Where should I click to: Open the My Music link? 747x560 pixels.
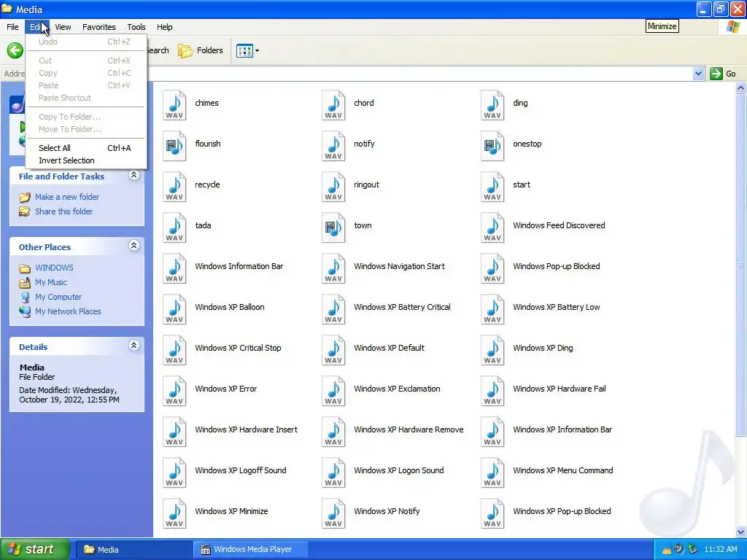[51, 282]
